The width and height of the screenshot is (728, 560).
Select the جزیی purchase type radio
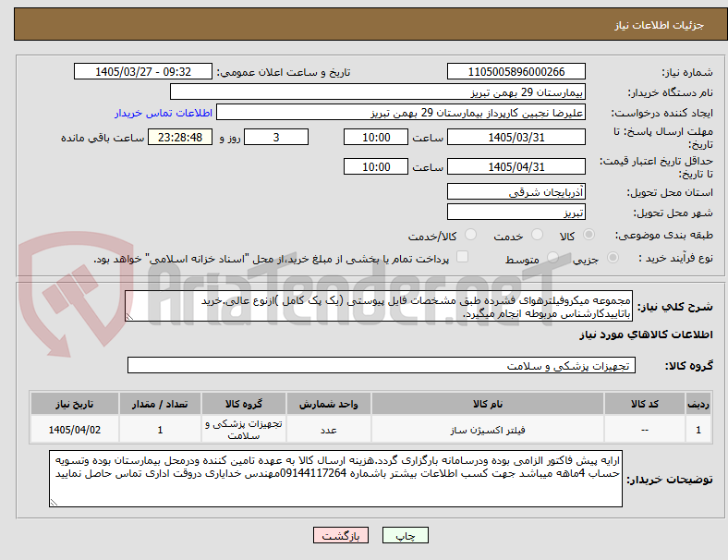[613, 257]
